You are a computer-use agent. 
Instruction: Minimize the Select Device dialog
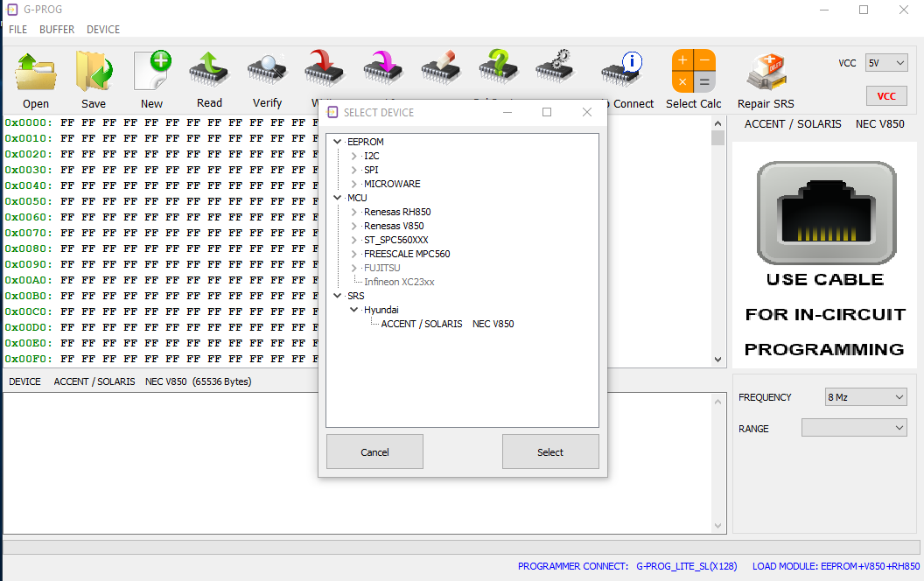507,112
